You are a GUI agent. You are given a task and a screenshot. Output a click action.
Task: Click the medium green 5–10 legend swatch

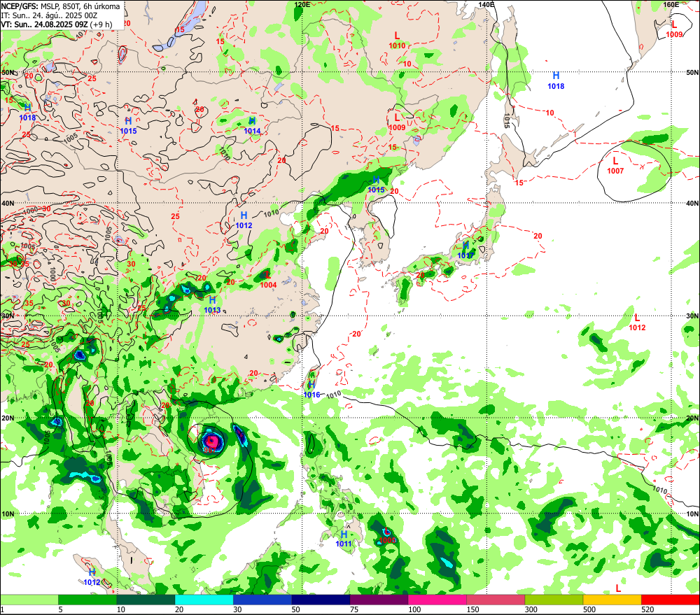point(87,600)
